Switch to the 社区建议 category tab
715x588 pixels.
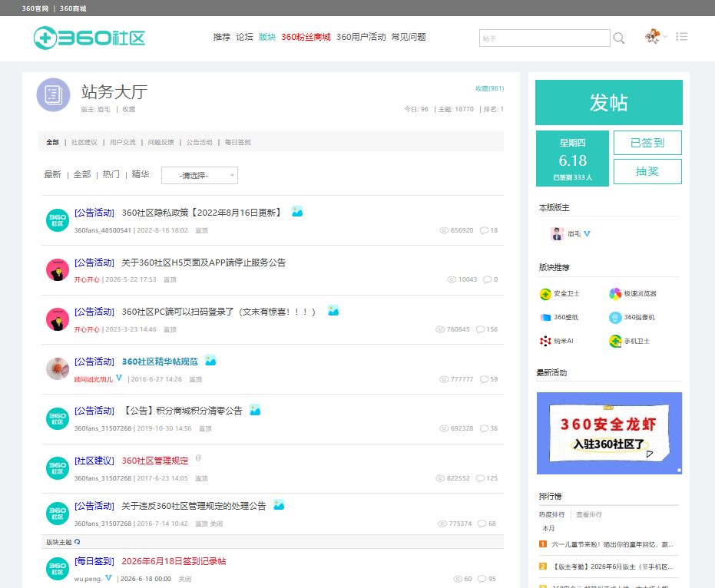84,142
